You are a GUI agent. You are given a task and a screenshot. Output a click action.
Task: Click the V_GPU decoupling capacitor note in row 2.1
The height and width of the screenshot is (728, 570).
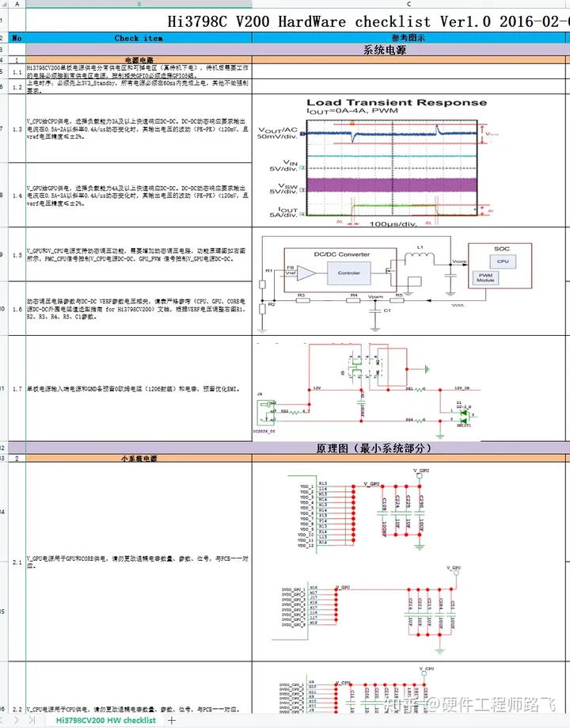[x=139, y=562]
